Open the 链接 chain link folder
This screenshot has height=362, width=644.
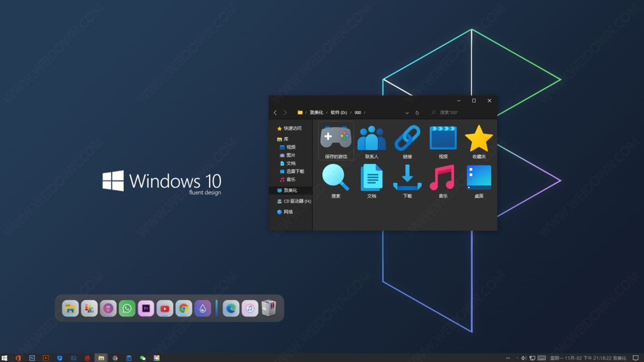(x=407, y=139)
